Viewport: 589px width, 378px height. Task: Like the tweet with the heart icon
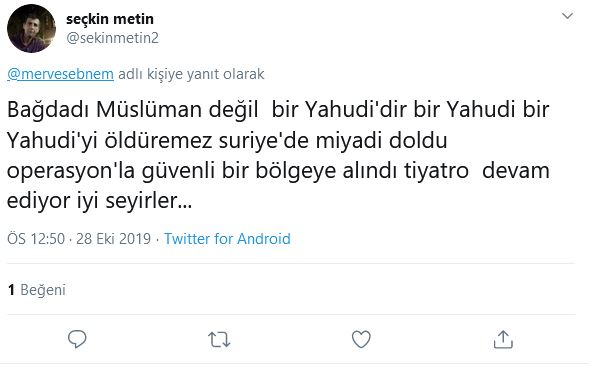361,339
